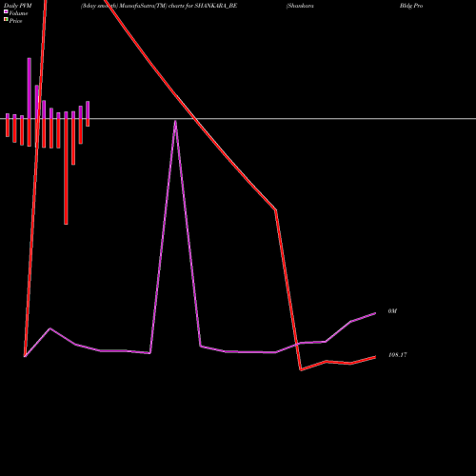Click the '108.17' price value label
Screen dimensions: 476x476
tap(398, 355)
